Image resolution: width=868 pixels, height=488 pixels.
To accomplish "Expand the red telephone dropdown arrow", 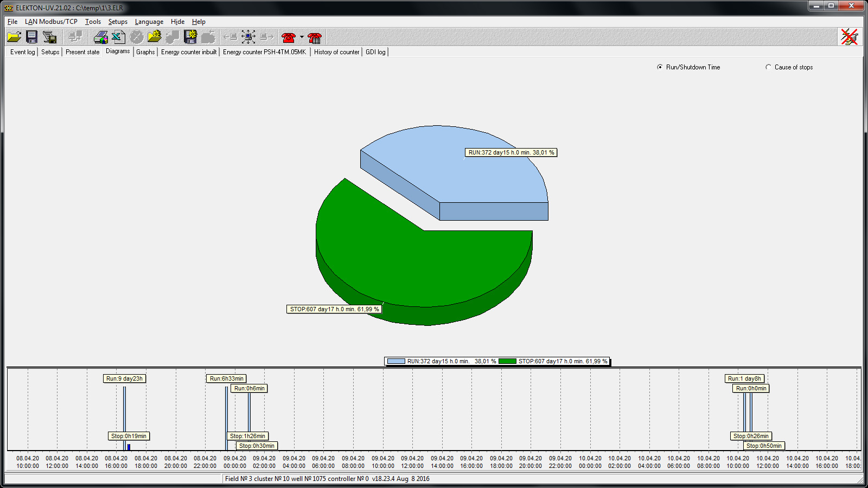I will point(302,37).
